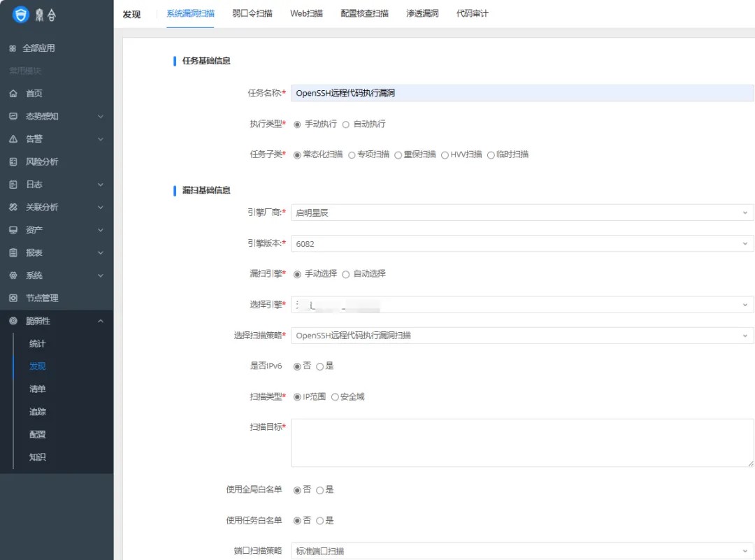Open the 引擎厂商 dropdown
The image size is (755, 560).
[x=522, y=213]
